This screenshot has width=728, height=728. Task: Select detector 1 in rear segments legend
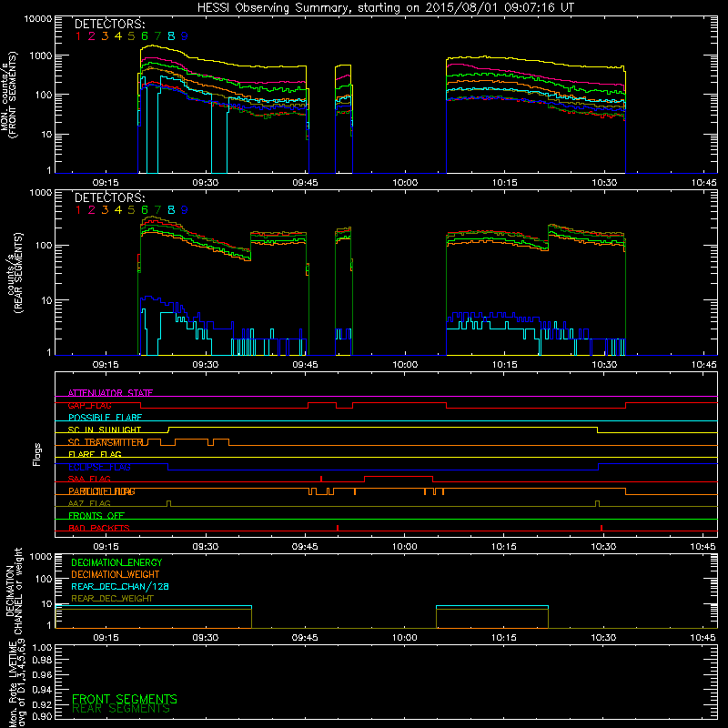(78, 210)
